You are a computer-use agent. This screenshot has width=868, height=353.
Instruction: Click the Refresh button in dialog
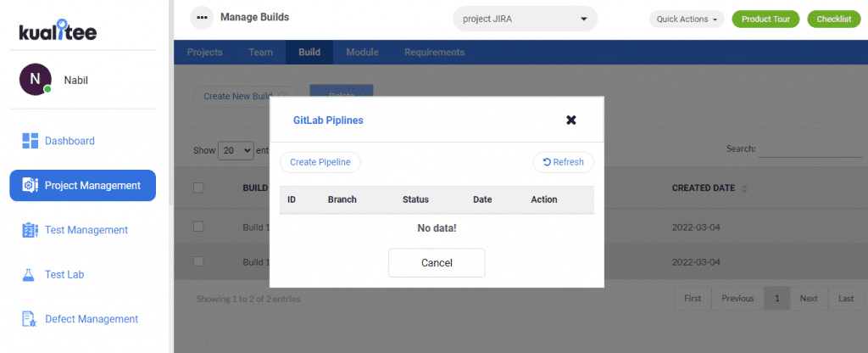(x=563, y=162)
